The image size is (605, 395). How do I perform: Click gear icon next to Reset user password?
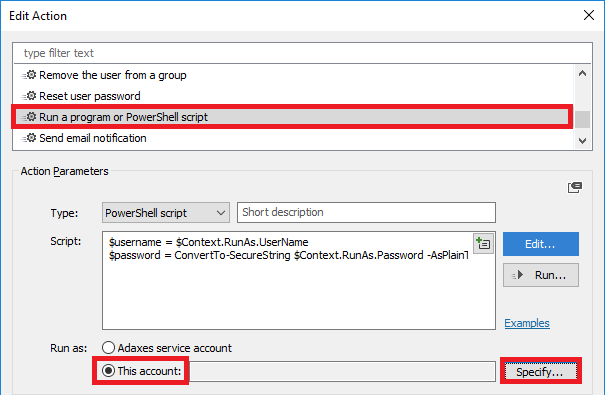point(29,96)
